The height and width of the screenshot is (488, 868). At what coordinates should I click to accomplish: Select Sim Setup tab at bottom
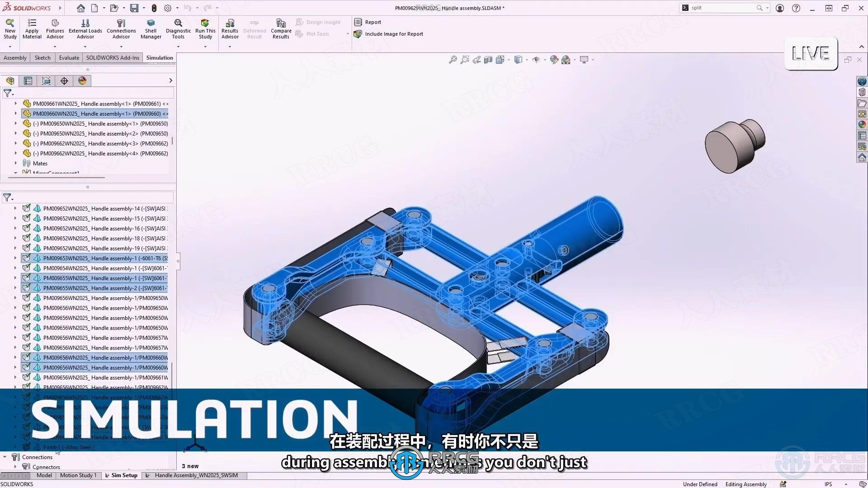point(124,475)
